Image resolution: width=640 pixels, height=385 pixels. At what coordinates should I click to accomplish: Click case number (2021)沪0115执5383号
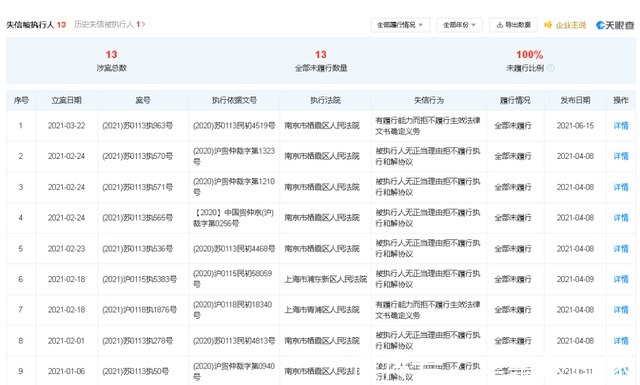coord(140,279)
